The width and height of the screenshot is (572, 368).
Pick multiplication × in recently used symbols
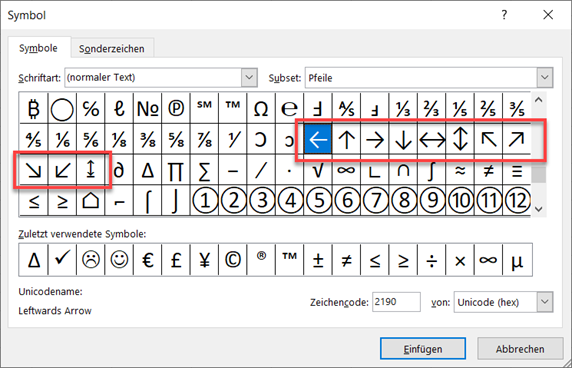pyautogui.click(x=460, y=260)
